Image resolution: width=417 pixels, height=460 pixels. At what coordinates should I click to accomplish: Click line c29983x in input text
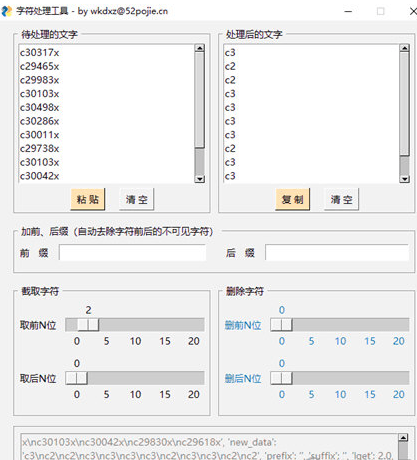(x=39, y=80)
